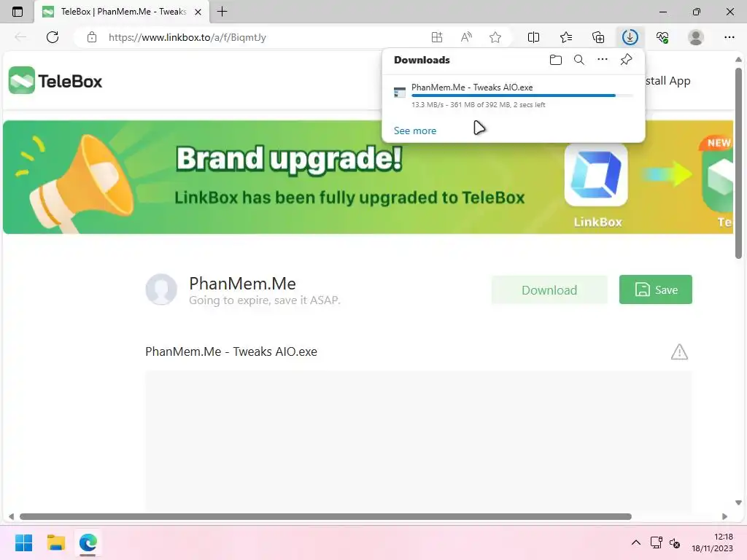This screenshot has height=560, width=747.
Task: Open Collections icon
Action: coord(598,37)
